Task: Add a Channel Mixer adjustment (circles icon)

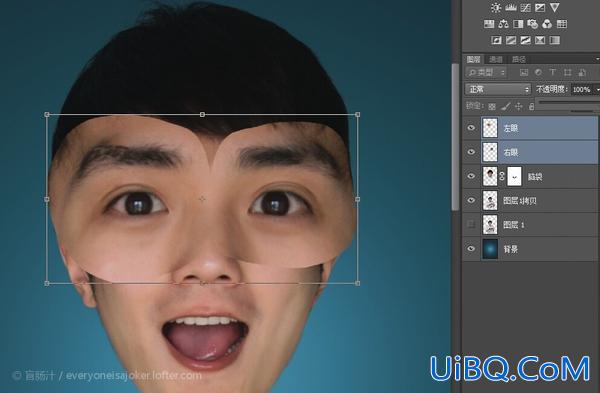Action: [547, 24]
